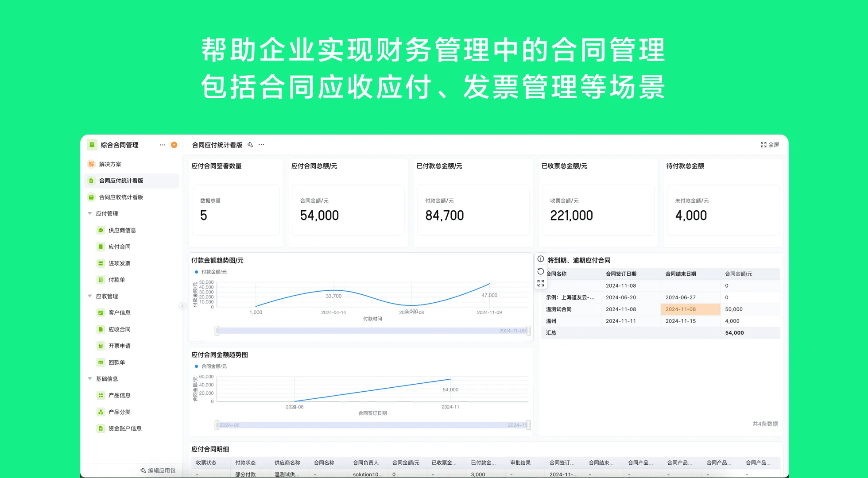Collapse the 基础信息 section

pos(90,378)
